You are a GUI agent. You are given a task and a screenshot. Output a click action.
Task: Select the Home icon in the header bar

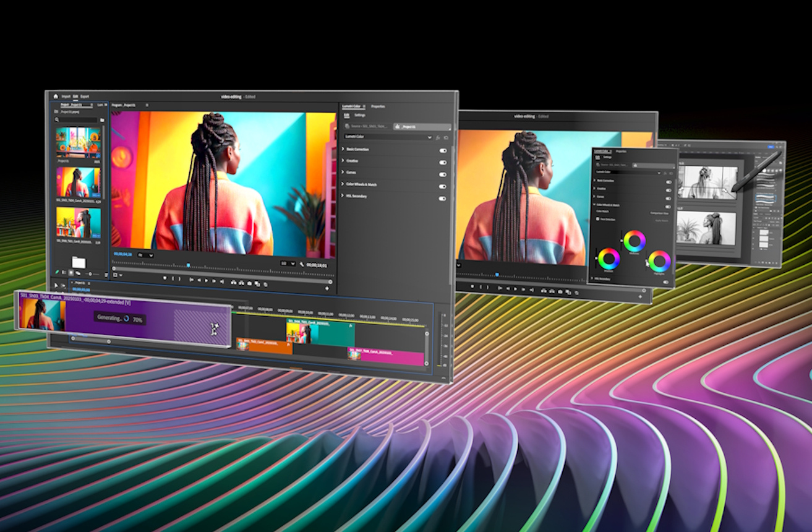pyautogui.click(x=56, y=97)
